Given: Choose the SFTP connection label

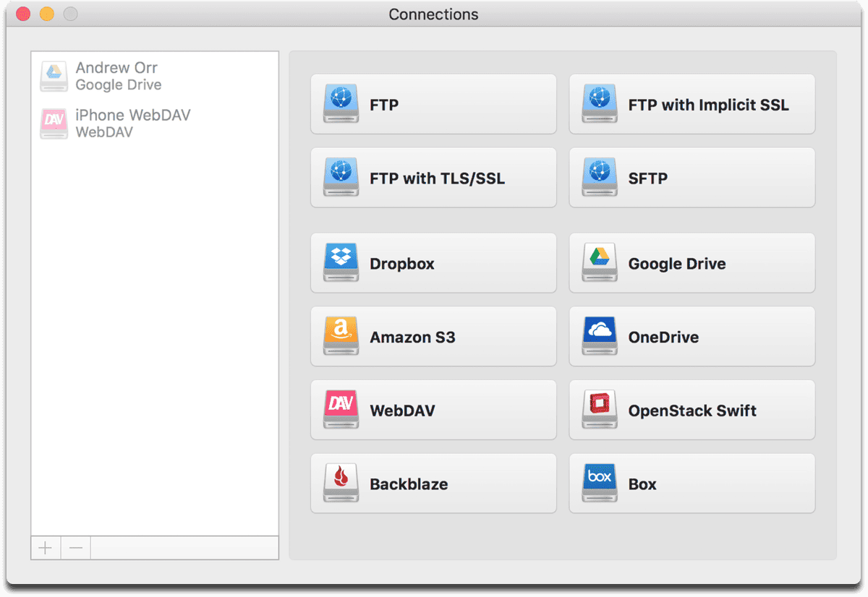Looking at the screenshot, I should coord(648,179).
